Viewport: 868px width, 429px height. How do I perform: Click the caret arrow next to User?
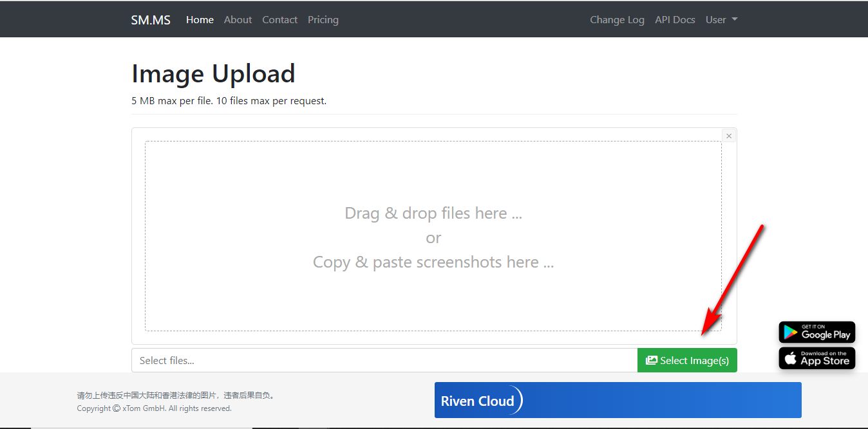tap(734, 19)
